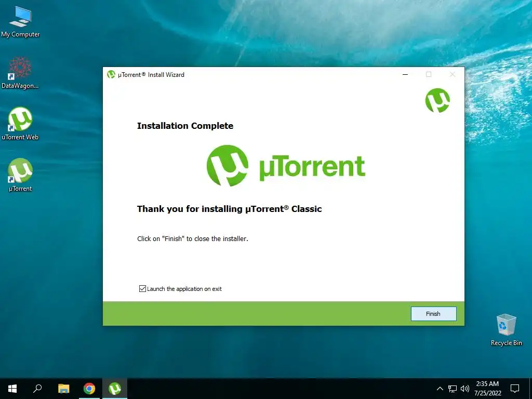
Task: Uncheck Launch the application on exit
Action: pos(142,289)
